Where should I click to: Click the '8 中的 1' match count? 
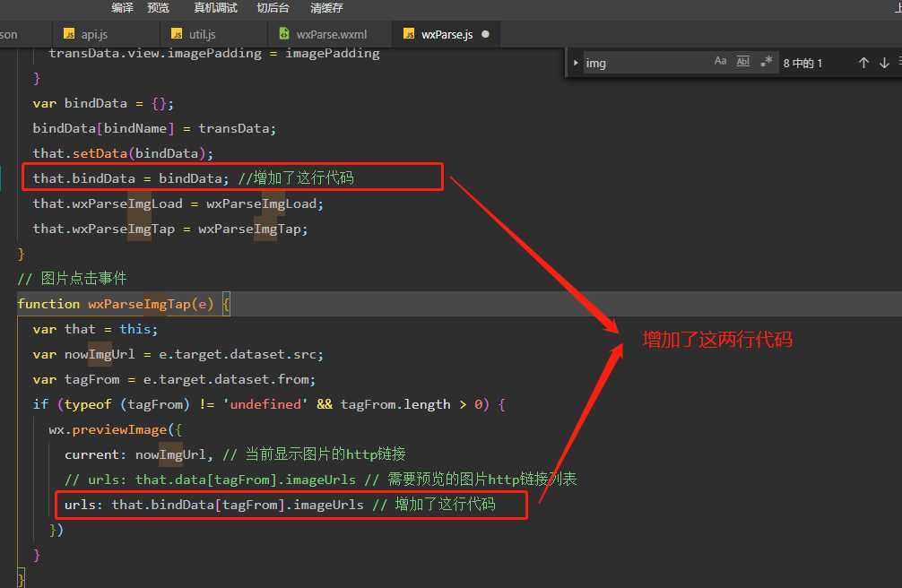pyautogui.click(x=802, y=64)
